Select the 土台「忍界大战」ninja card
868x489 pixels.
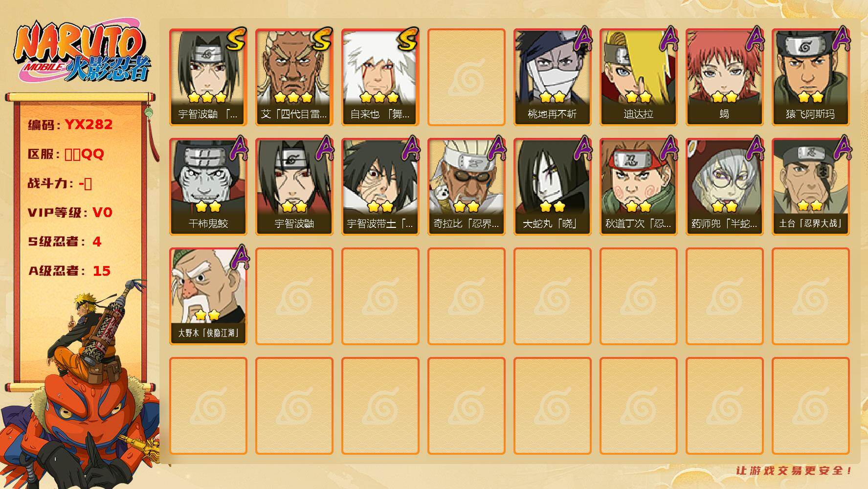point(810,186)
